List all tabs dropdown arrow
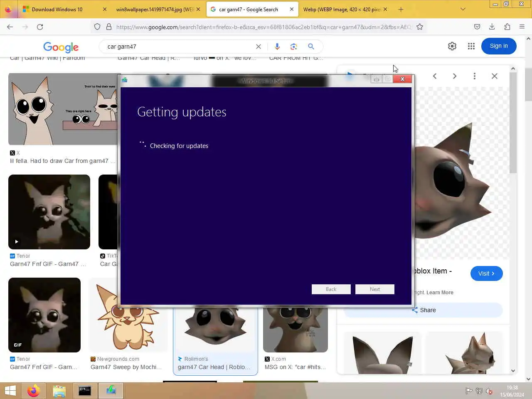 click(x=463, y=9)
